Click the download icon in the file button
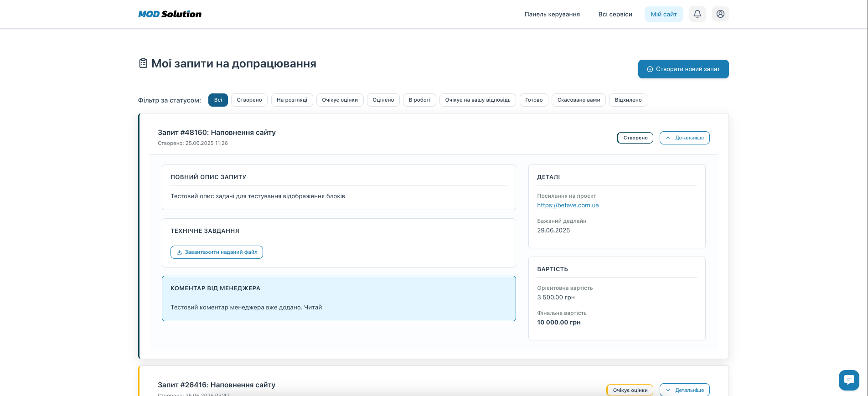This screenshot has height=396, width=868. pos(179,252)
